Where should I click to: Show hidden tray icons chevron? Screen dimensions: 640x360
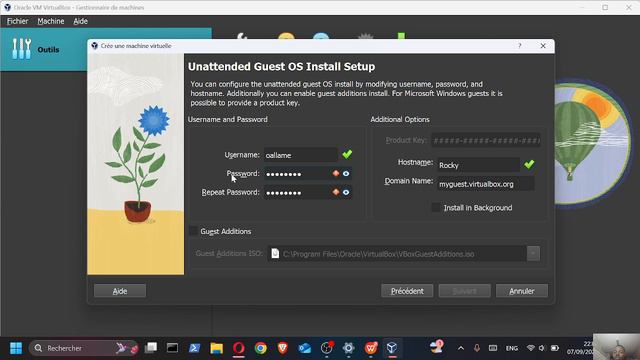tap(461, 348)
